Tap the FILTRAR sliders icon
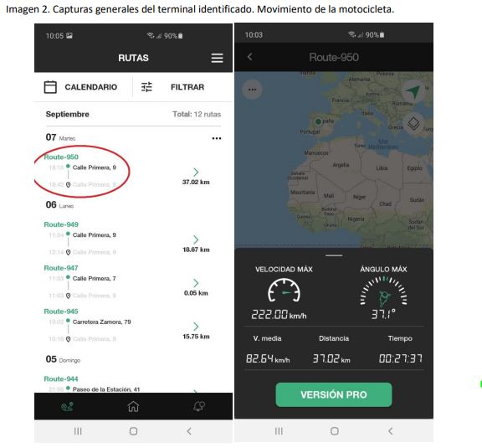The height and width of the screenshot is (448, 482). pos(146,87)
